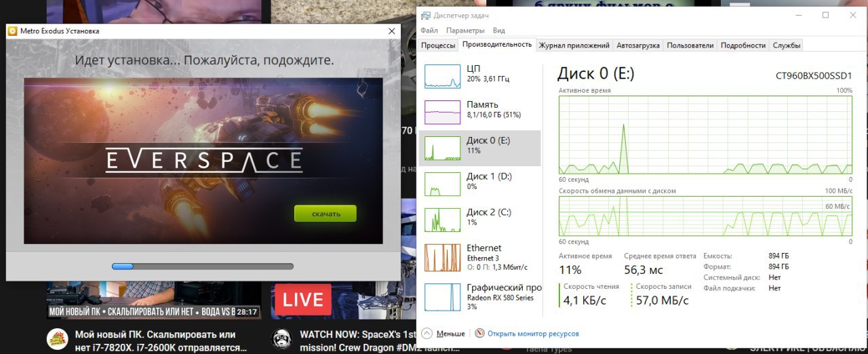This screenshot has width=868, height=354.
Task: Click the resource monitor icon
Action: coord(480,334)
